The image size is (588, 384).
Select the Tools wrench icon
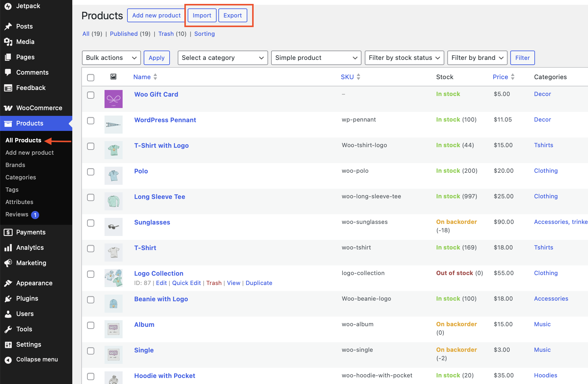(x=8, y=329)
